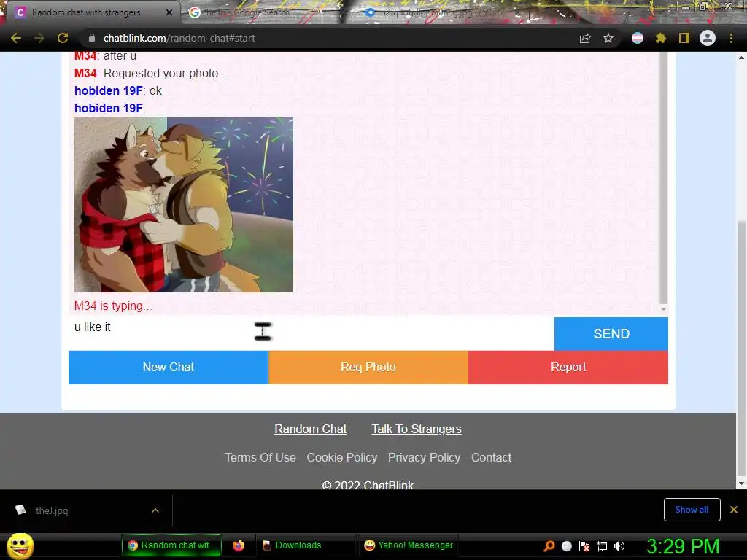Open Cookie Policy
The height and width of the screenshot is (560, 747).
tap(342, 458)
